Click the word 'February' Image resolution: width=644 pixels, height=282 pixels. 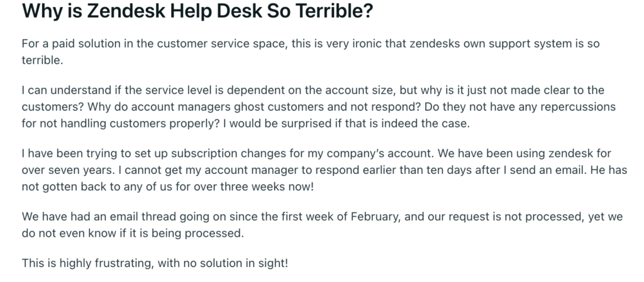click(375, 217)
